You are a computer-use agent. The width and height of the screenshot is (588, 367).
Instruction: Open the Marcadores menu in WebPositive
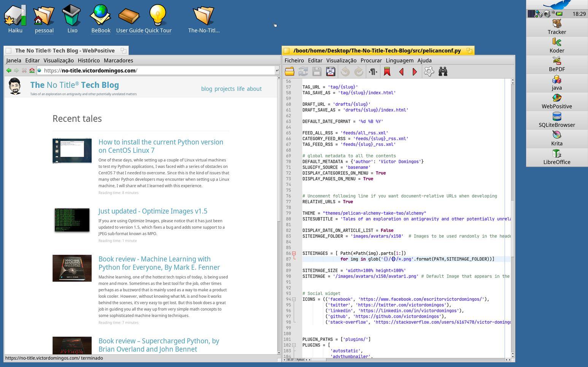118,60
